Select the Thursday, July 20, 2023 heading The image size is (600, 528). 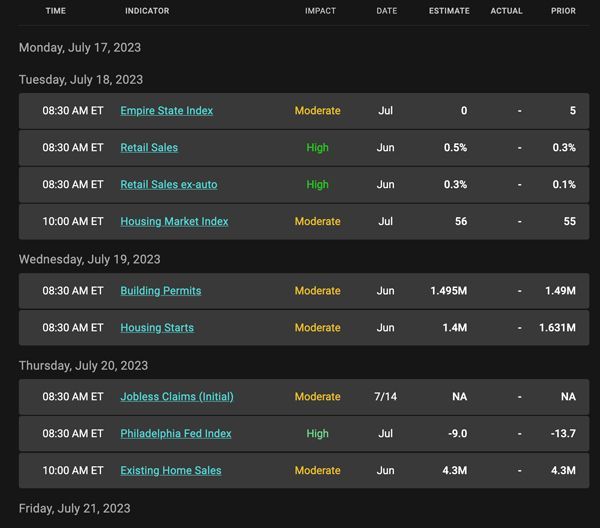tap(83, 366)
